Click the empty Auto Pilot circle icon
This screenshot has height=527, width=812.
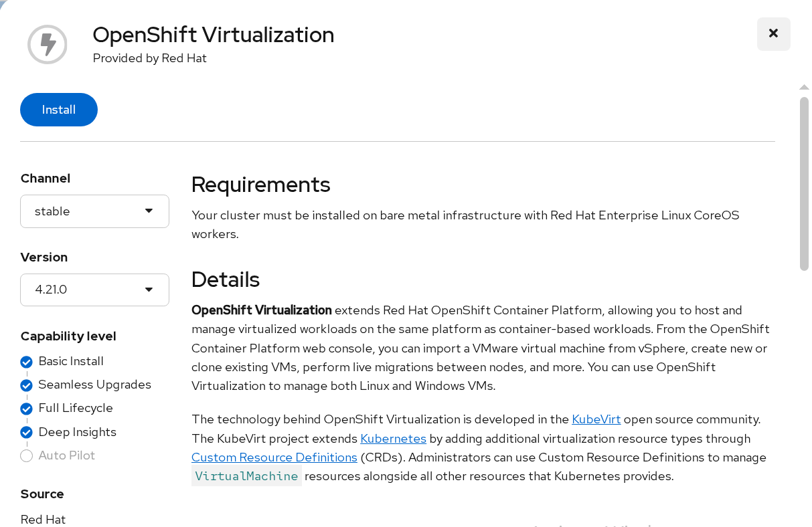click(x=27, y=456)
